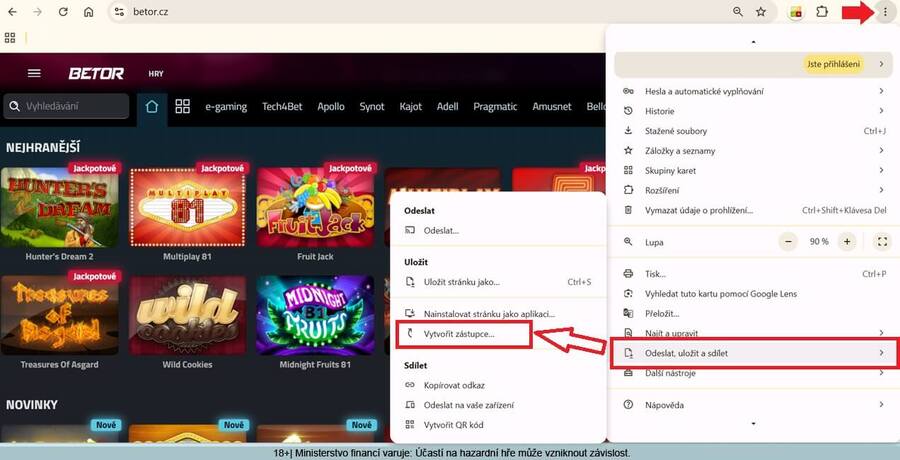Select the Amusnet provider tab
The image size is (900, 460).
(x=552, y=107)
